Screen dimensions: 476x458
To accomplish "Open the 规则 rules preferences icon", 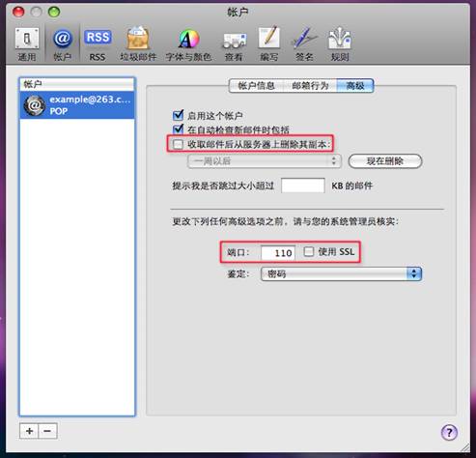I will click(x=340, y=43).
